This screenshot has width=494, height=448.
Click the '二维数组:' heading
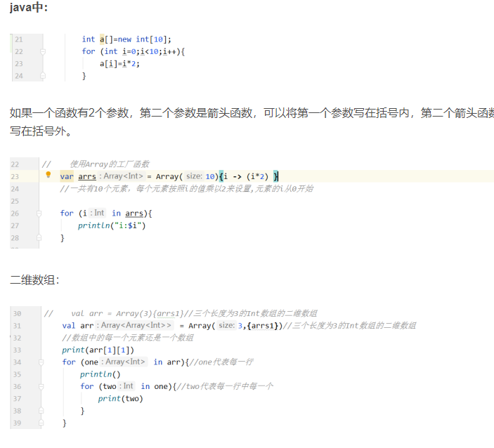click(x=34, y=279)
